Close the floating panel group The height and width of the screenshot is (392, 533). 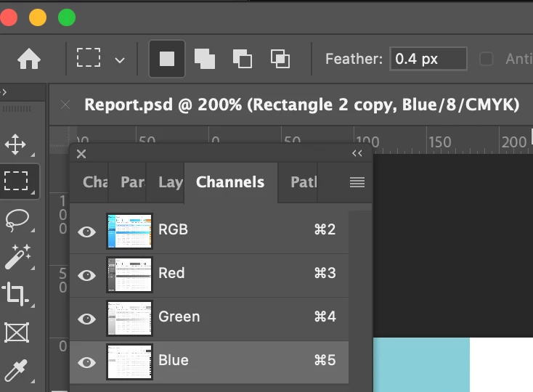coord(81,154)
